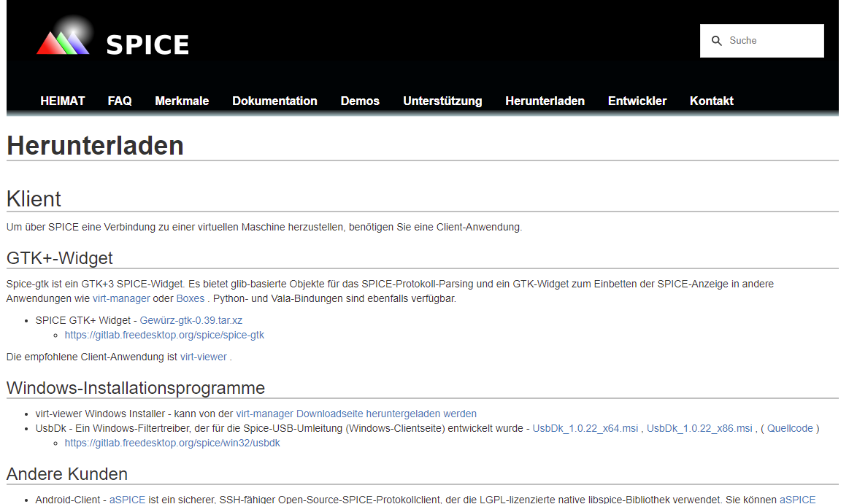Viewport: 849px width, 504px height.
Task: Click the Windows-Installationsprogramme heading
Action: point(136,388)
